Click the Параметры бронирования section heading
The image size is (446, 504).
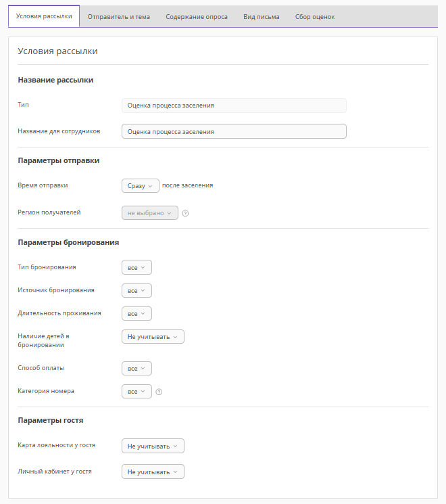pyautogui.click(x=68, y=242)
